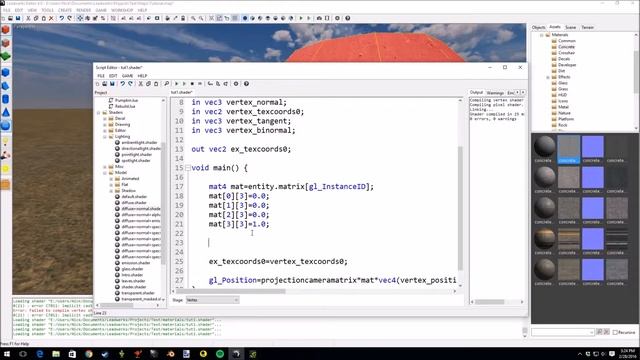
Task: Click the asset search input field
Action: pos(563,332)
